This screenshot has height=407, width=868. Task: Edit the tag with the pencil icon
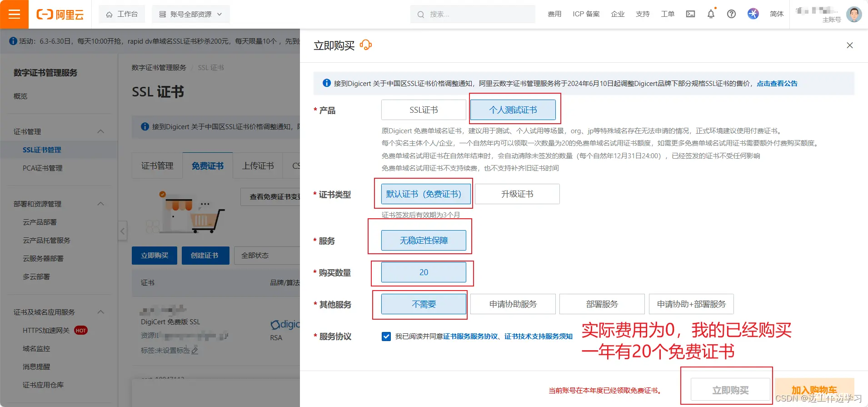[195, 351]
